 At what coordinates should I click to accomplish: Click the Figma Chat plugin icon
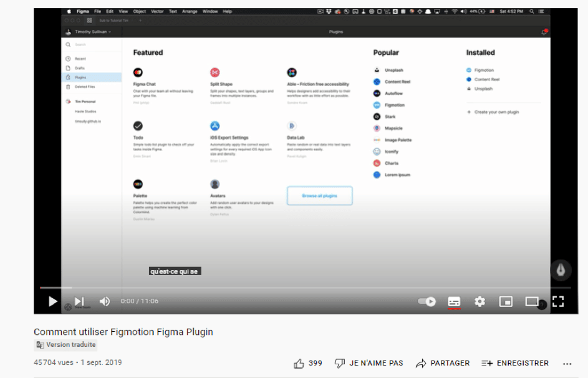pos(138,72)
